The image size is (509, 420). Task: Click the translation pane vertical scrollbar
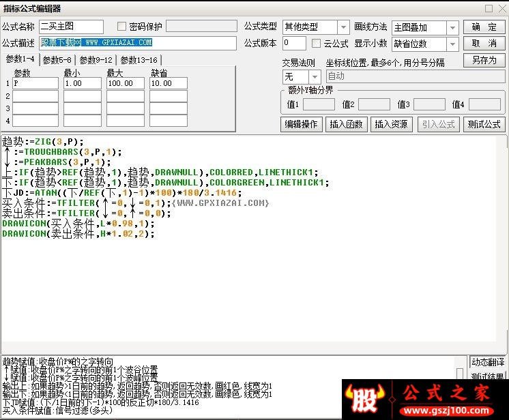pos(460,370)
